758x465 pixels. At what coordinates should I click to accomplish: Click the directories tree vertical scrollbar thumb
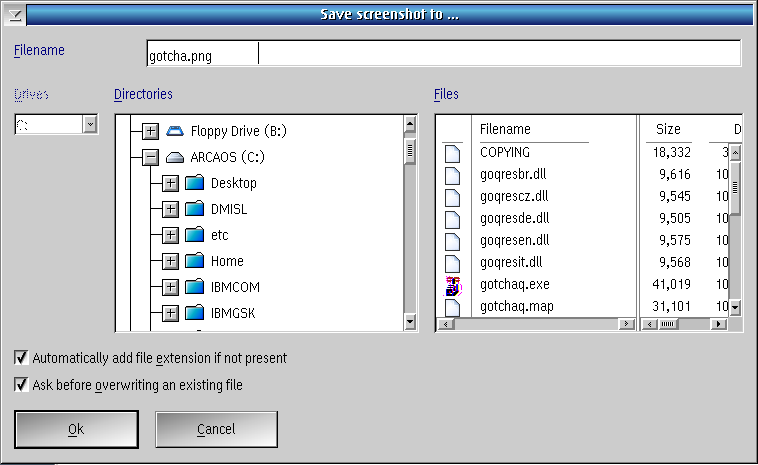409,151
